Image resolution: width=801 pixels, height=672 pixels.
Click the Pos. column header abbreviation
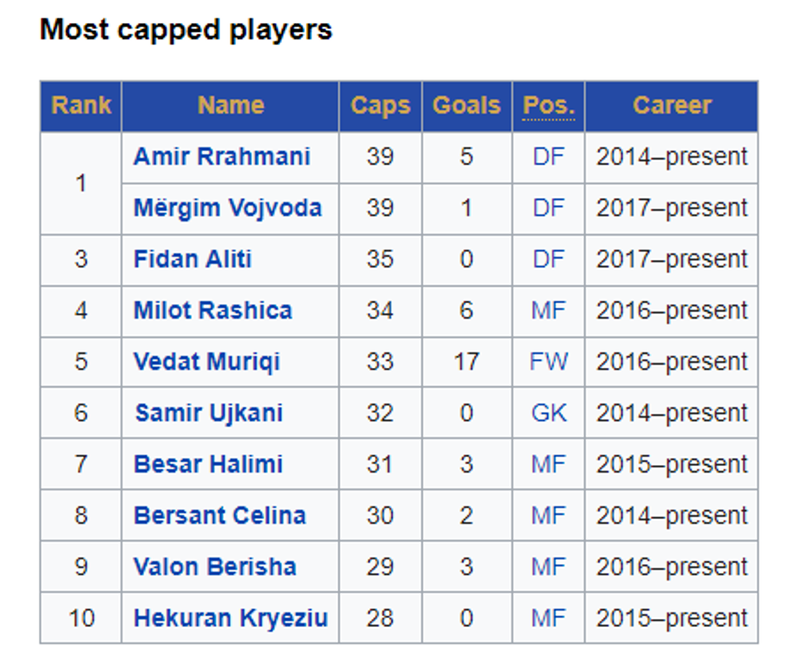tap(548, 105)
